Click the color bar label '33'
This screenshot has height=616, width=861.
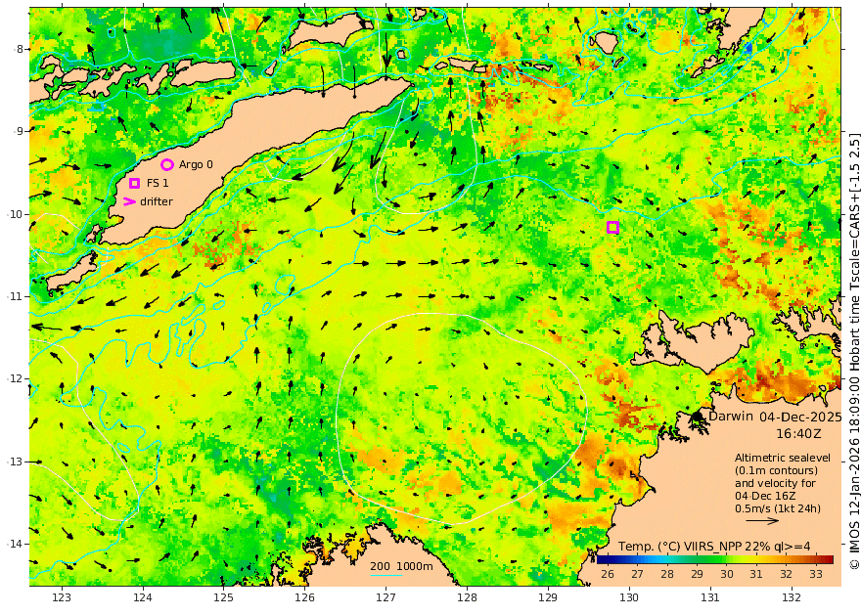click(x=816, y=574)
